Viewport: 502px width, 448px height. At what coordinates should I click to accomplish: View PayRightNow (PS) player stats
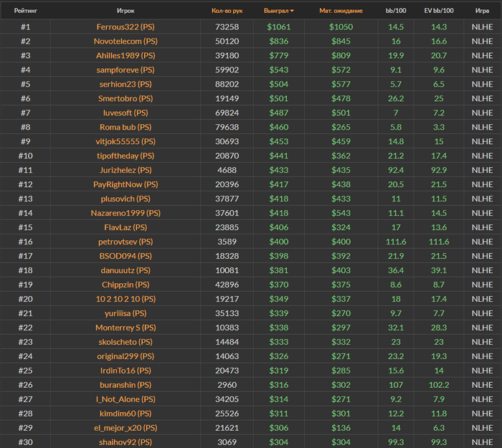126,184
